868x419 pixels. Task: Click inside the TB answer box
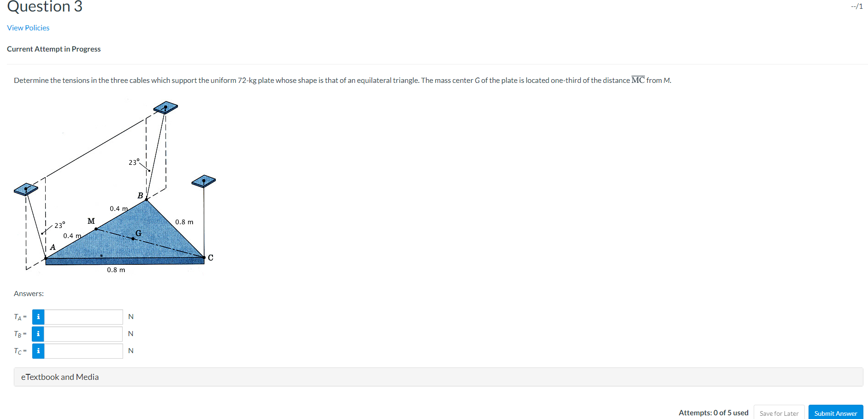coord(83,334)
